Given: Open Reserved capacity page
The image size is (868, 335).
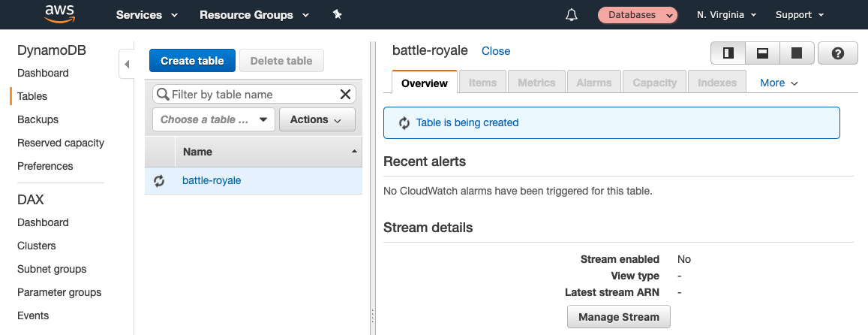Looking at the screenshot, I should point(61,143).
